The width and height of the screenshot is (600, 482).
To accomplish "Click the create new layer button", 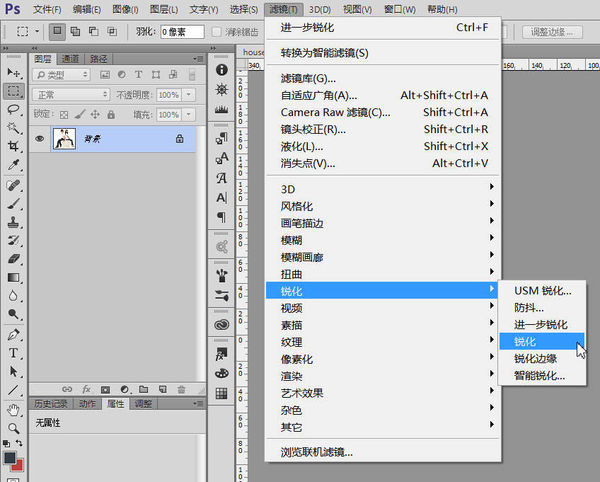I will pyautogui.click(x=163, y=389).
